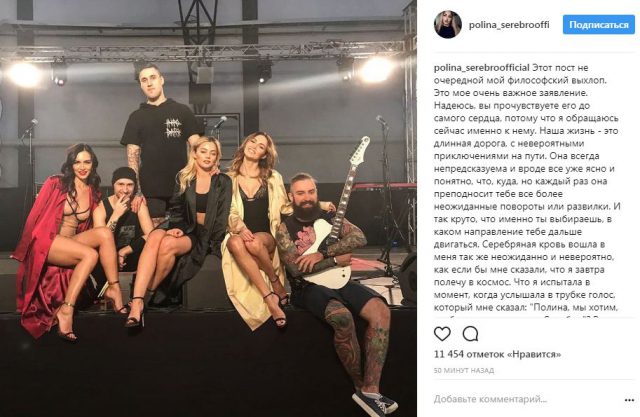Click the Подписаться follow button

pos(598,24)
